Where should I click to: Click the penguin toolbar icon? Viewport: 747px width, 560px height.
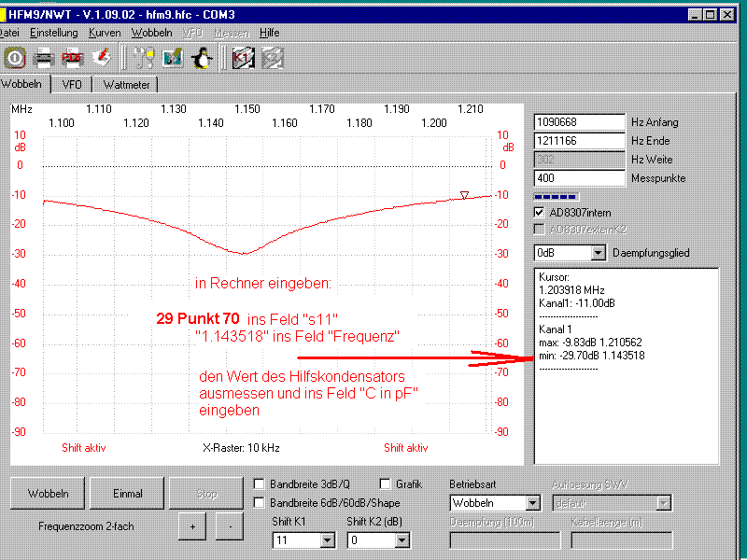(201, 58)
